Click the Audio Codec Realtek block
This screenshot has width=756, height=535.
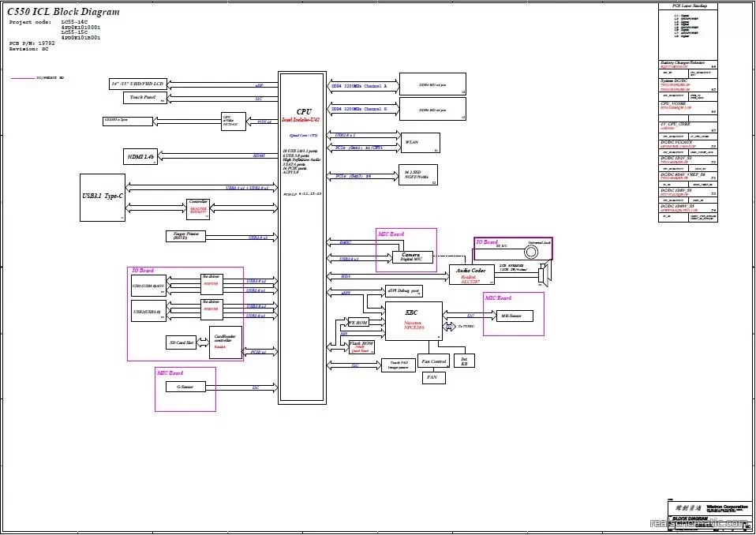(472, 275)
